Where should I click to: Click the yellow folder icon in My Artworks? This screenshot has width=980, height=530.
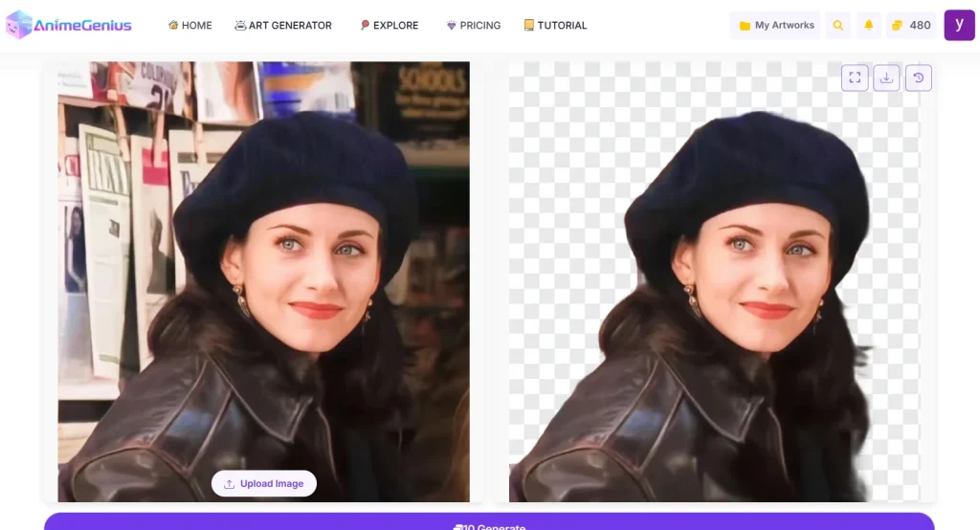pyautogui.click(x=745, y=26)
